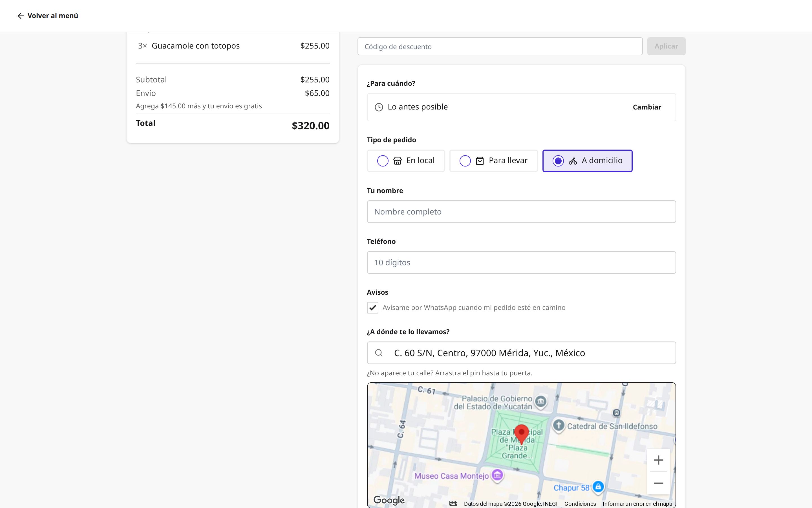Click the Catedral de San Ildefonso marker icon
This screenshot has width=812, height=508.
(x=559, y=426)
